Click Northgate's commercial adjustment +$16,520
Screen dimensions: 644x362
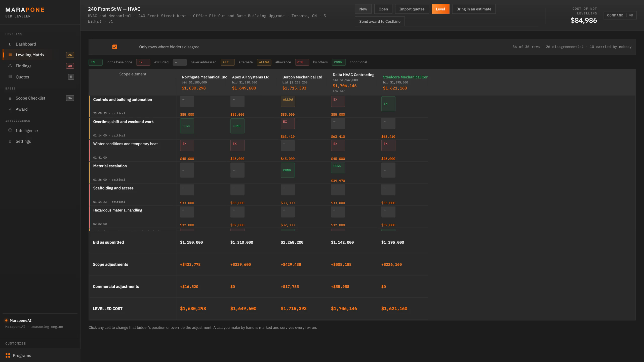coord(189,287)
